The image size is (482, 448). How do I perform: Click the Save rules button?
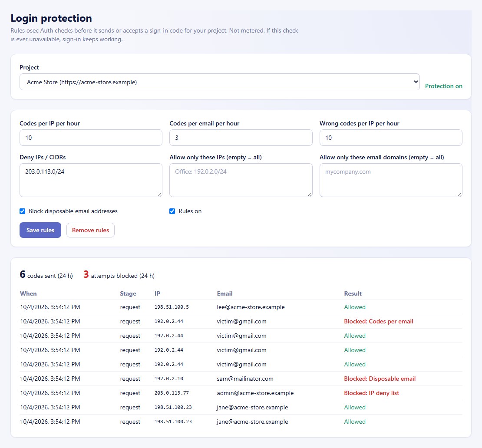coord(40,230)
